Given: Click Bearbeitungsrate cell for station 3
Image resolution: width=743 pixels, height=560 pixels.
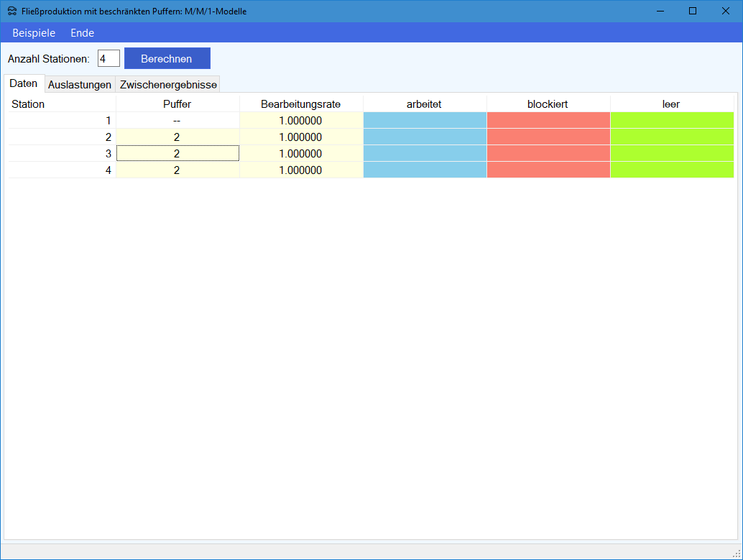Looking at the screenshot, I should click(x=300, y=154).
